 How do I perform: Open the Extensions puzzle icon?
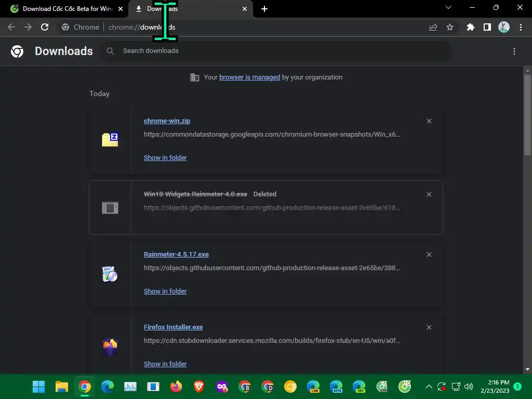(x=471, y=27)
